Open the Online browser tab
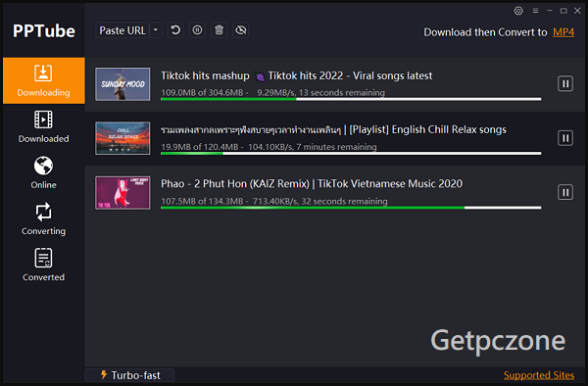588x386 pixels. [43, 172]
